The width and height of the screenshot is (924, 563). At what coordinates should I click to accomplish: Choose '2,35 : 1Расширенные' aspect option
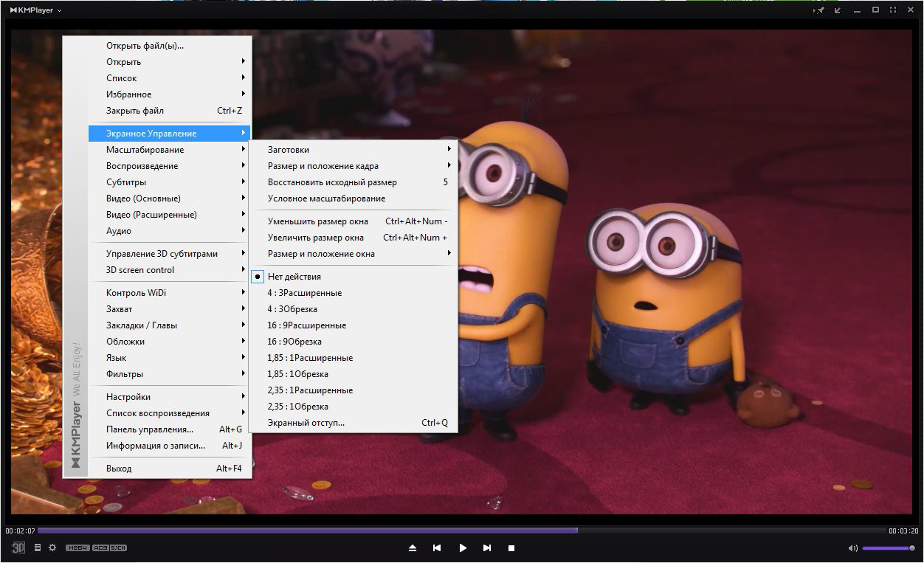tap(353, 390)
